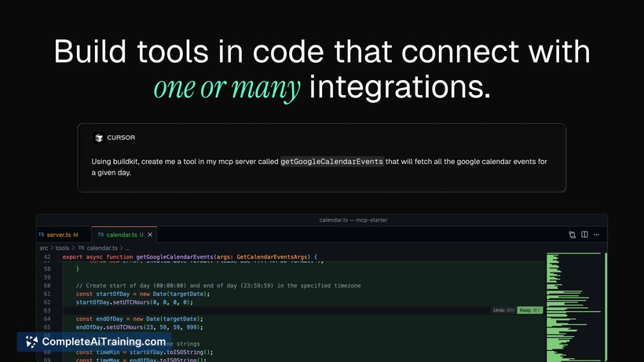
Task: Click the Keep change button
Action: coord(530,310)
